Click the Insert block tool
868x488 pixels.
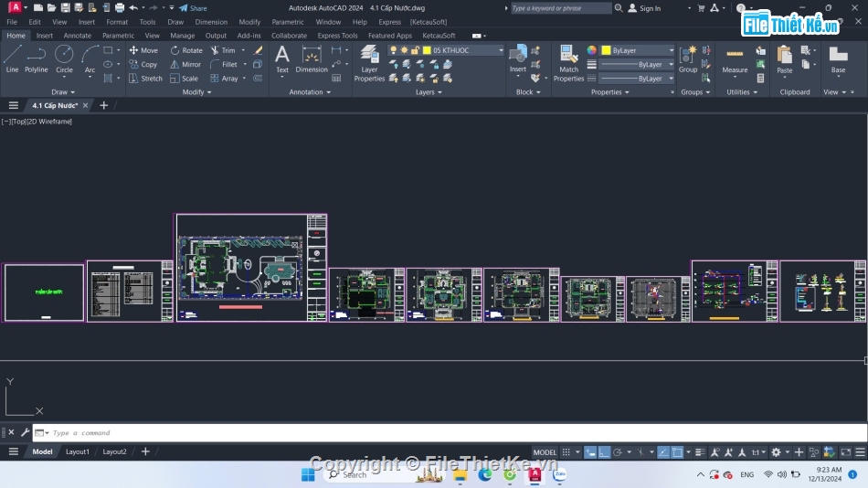pyautogui.click(x=517, y=59)
